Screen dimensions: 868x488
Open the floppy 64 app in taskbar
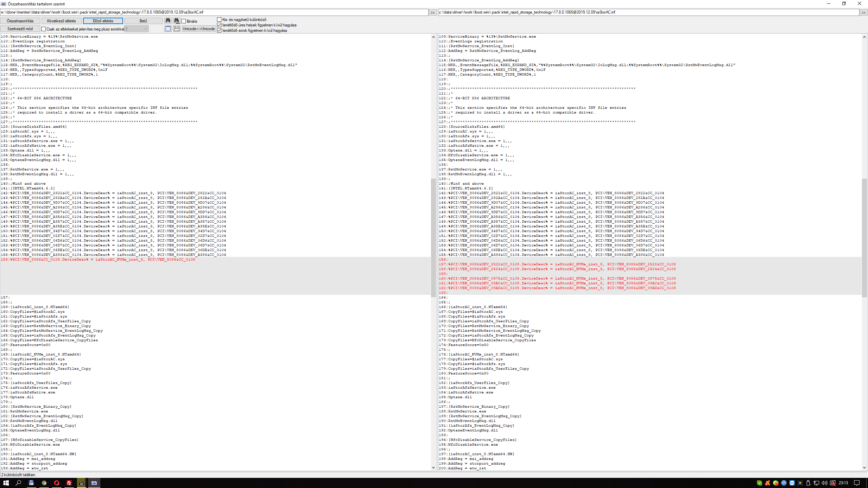(x=31, y=483)
